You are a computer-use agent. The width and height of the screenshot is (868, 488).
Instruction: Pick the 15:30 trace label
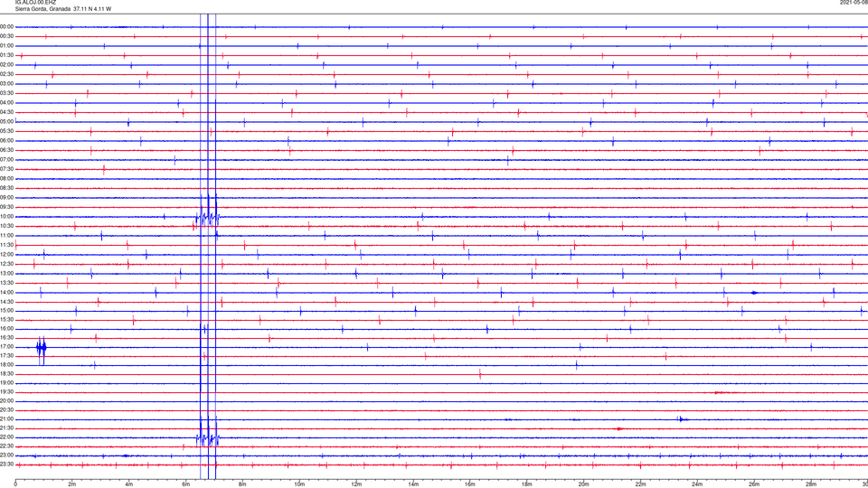pyautogui.click(x=7, y=320)
